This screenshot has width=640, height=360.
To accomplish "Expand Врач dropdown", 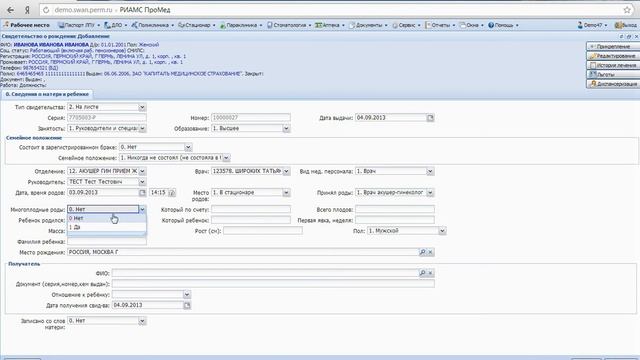I will [286, 171].
